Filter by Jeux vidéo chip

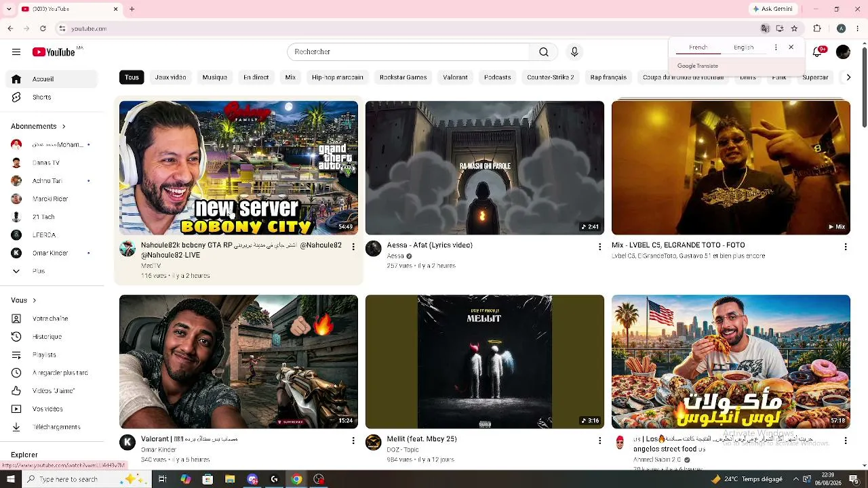click(170, 77)
